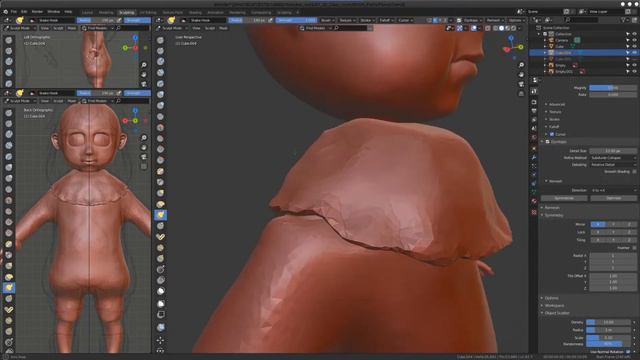
Task: Select the first Draw brush in Back Orthographic viewport
Action: [x=9, y=113]
